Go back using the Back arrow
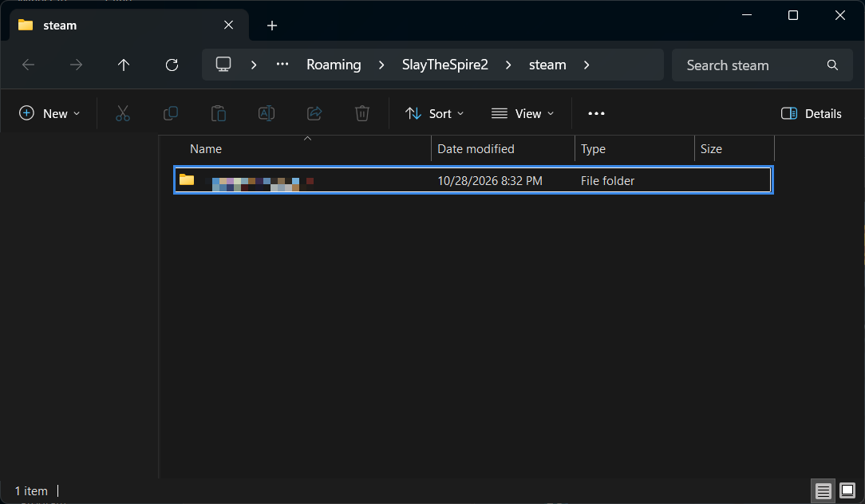865x504 pixels. (x=28, y=65)
